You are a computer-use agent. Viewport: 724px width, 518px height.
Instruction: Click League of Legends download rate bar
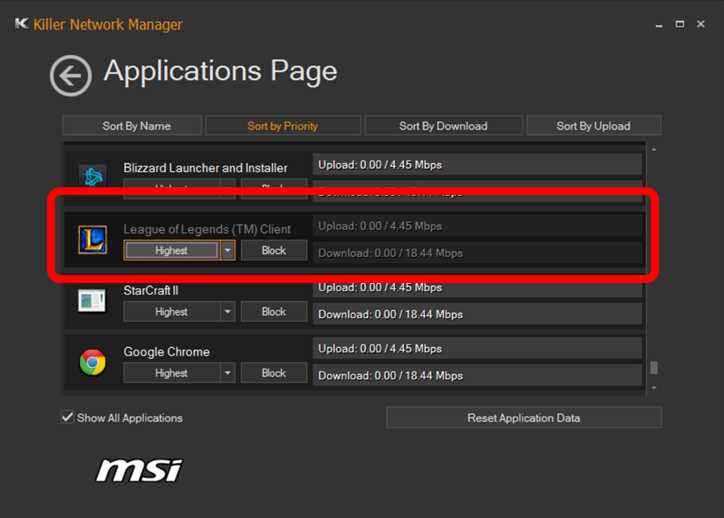coord(477,253)
